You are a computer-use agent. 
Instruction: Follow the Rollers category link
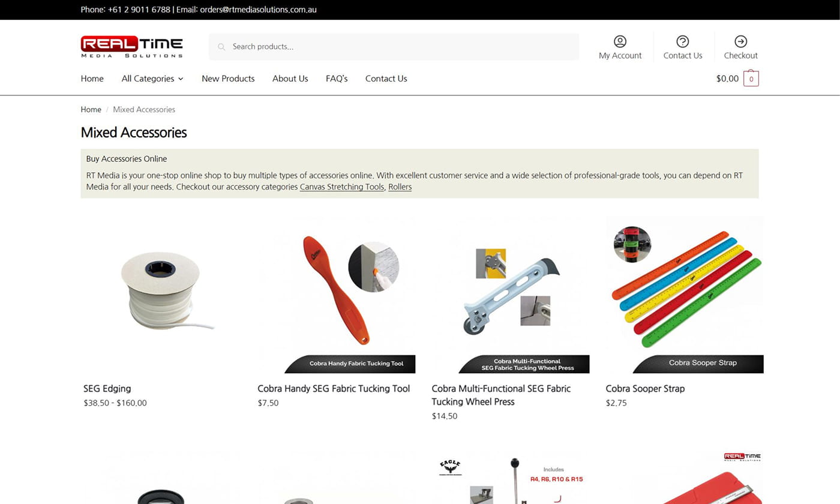point(400,187)
